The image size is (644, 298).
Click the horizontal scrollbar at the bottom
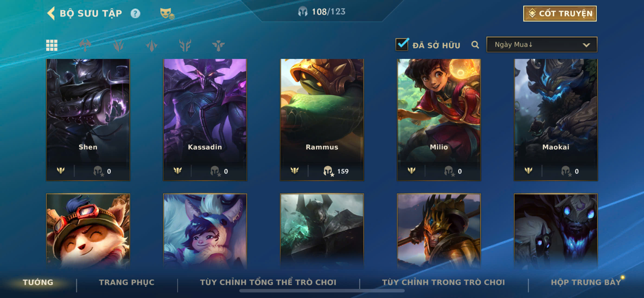tap(322, 291)
